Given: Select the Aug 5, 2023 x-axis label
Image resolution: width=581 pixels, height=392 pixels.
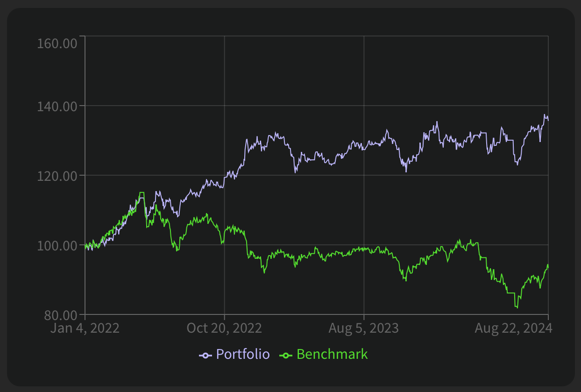Looking at the screenshot, I should click(x=363, y=328).
